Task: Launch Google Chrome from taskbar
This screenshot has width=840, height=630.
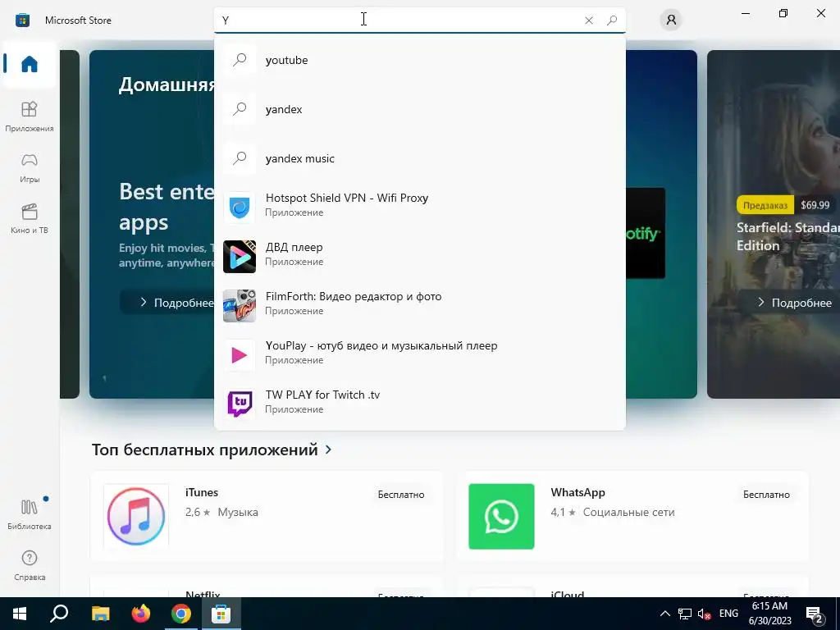Action: pyautogui.click(x=181, y=614)
